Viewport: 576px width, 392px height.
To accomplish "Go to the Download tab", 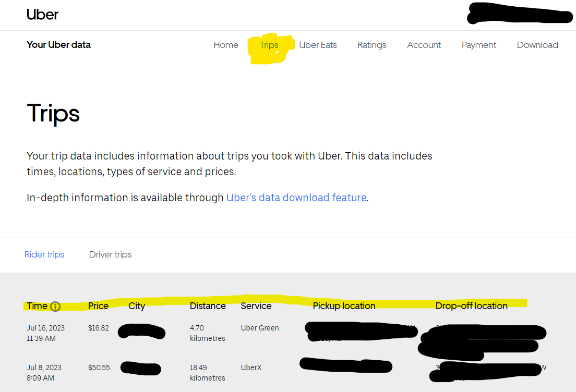I will (x=537, y=45).
